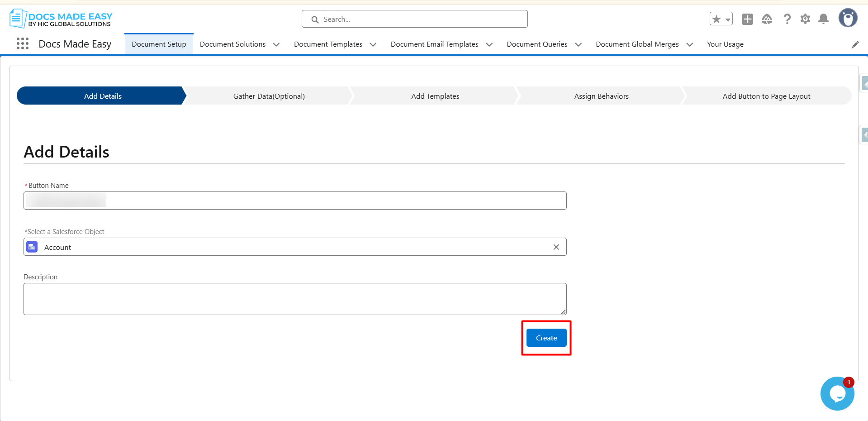The height and width of the screenshot is (421, 868).
Task: Open the Global Actions plus icon
Action: click(x=747, y=19)
